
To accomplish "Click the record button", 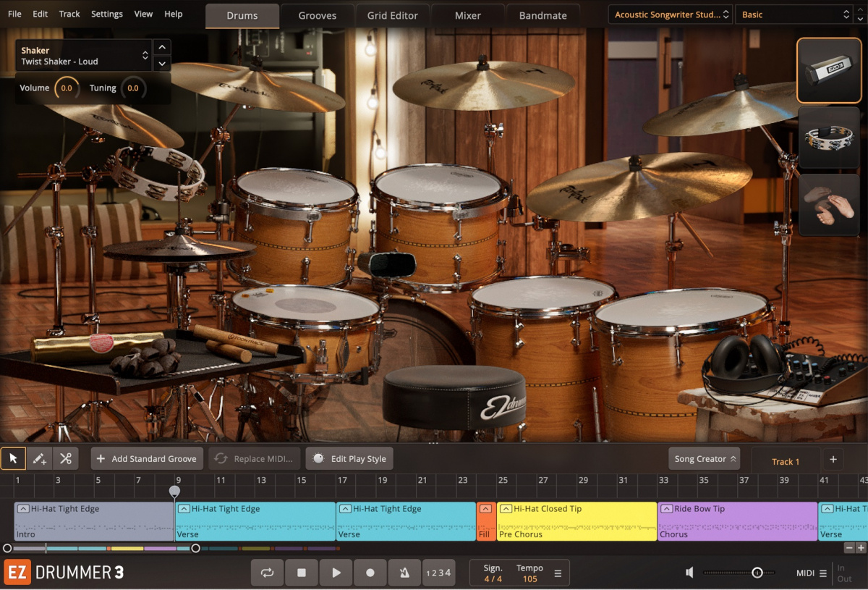I will [370, 572].
